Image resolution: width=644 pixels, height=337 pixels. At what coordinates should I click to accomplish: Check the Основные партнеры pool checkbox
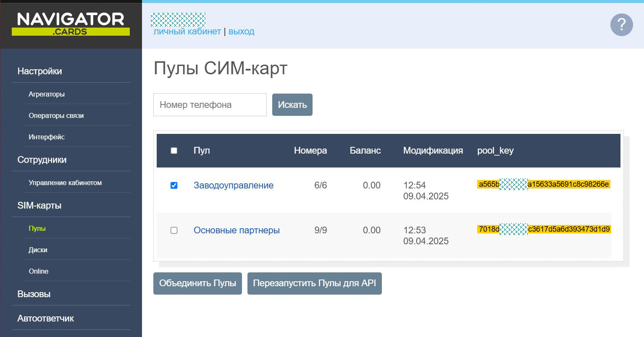[x=174, y=230]
